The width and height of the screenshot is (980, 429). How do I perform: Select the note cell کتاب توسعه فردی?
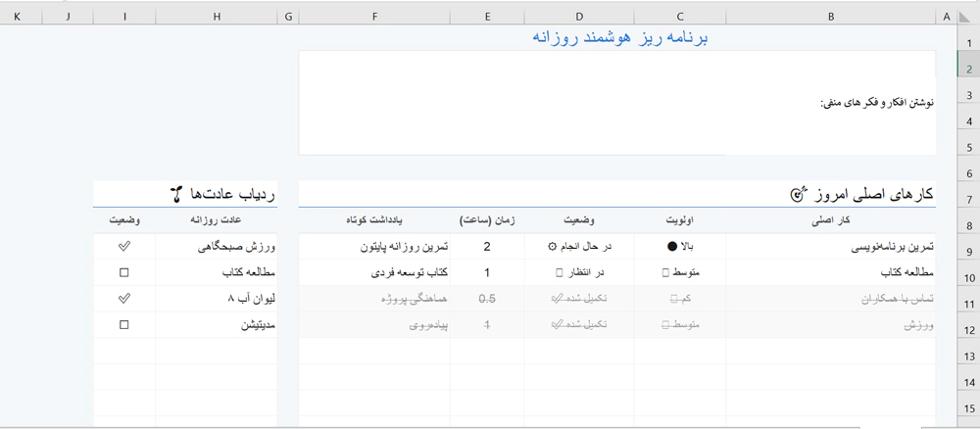[x=374, y=273]
